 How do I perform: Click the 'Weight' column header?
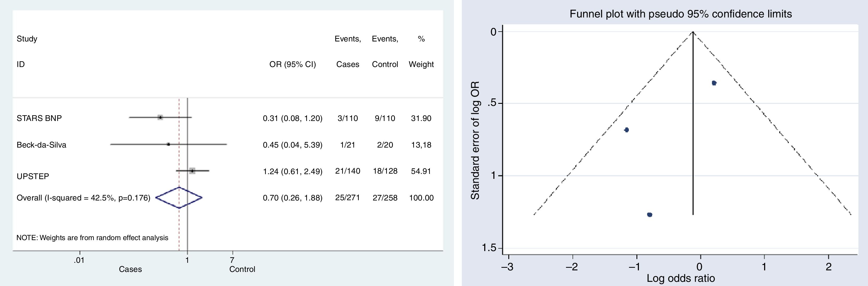coord(421,64)
